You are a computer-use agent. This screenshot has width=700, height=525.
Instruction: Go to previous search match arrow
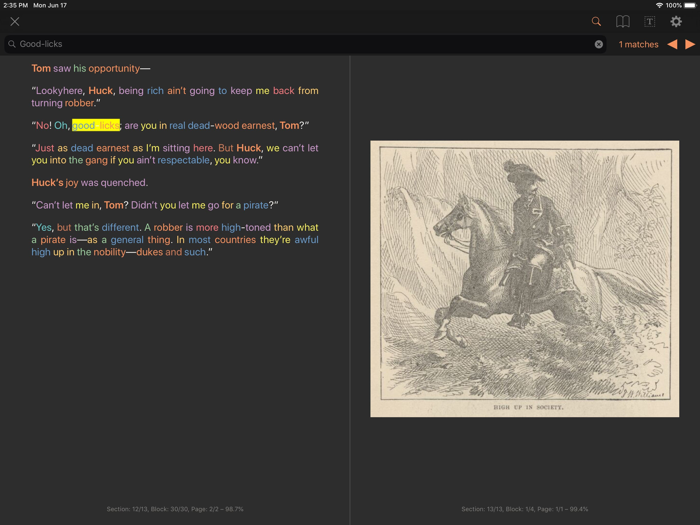(x=672, y=44)
